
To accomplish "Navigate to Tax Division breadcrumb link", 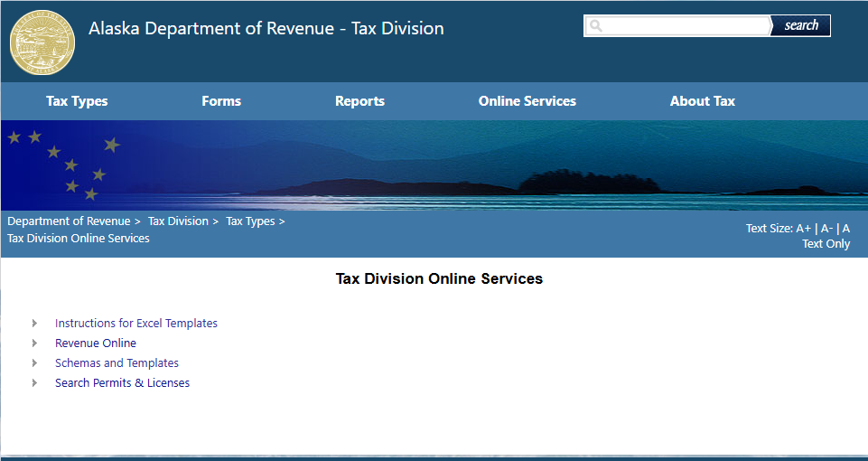I will 178,221.
